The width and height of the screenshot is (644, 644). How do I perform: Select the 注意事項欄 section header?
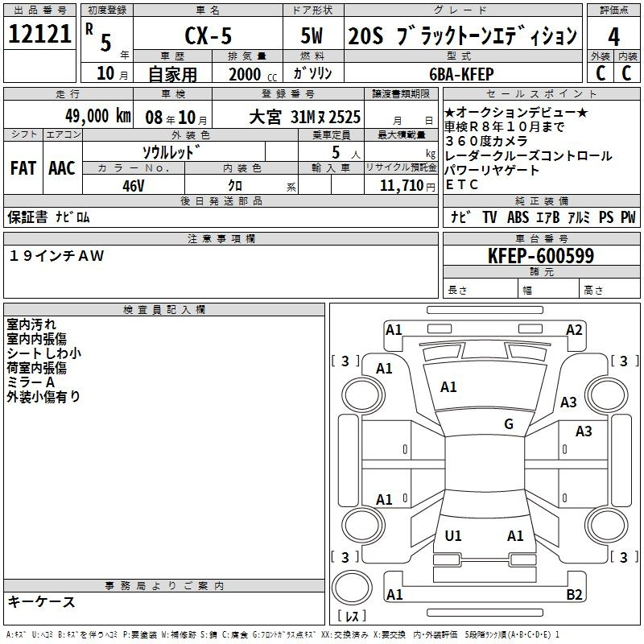(x=221, y=238)
